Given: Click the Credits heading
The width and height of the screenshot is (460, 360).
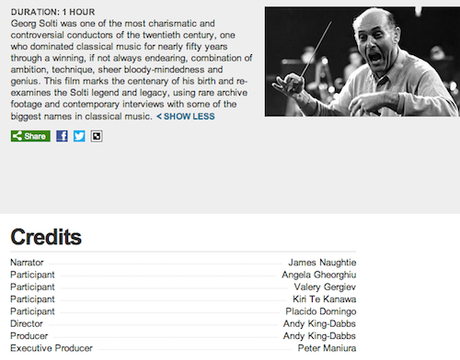Looking at the screenshot, I should [x=46, y=237].
